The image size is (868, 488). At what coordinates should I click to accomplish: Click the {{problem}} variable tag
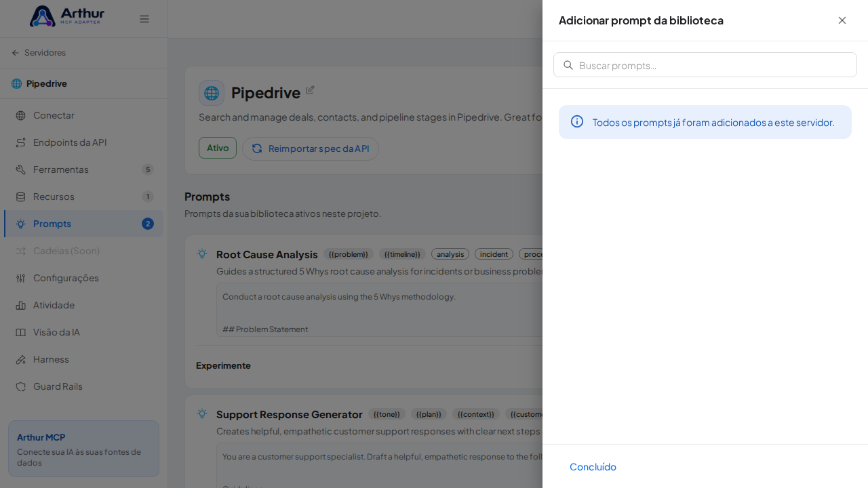pos(349,254)
